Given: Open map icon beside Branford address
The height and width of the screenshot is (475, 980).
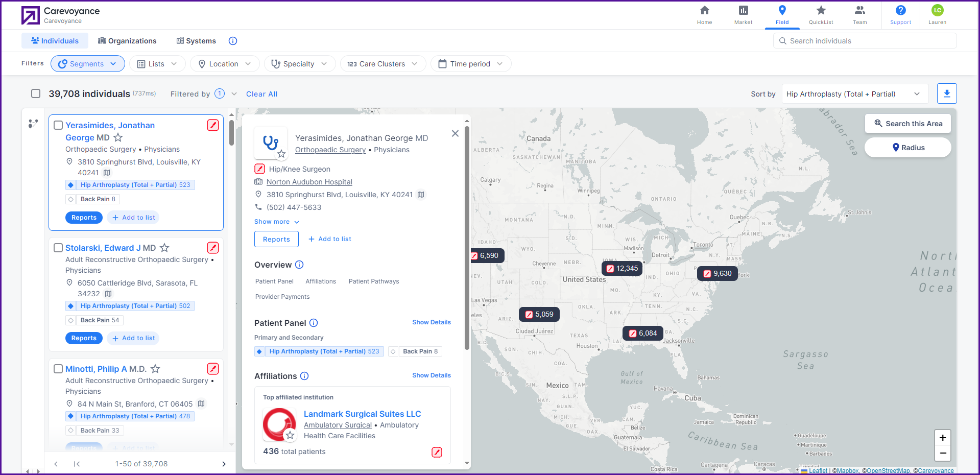Looking at the screenshot, I should 201,403.
